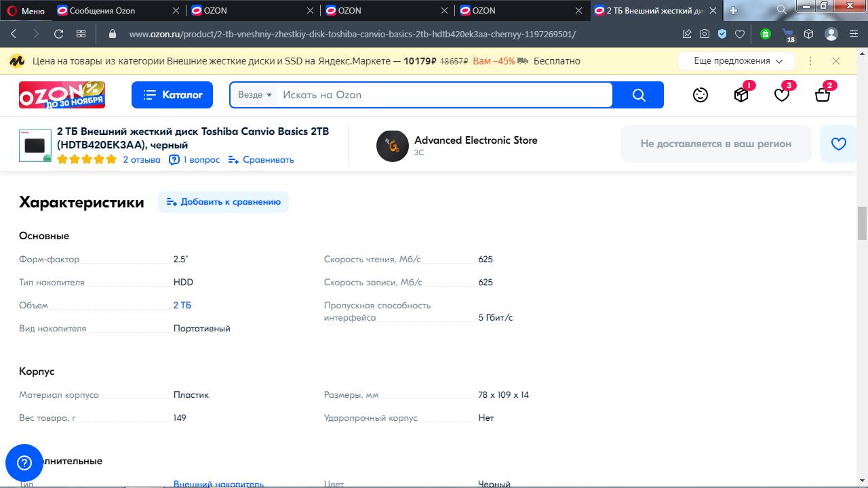This screenshot has height=488, width=868.
Task: Open the Каталог menu
Action: (x=172, y=95)
